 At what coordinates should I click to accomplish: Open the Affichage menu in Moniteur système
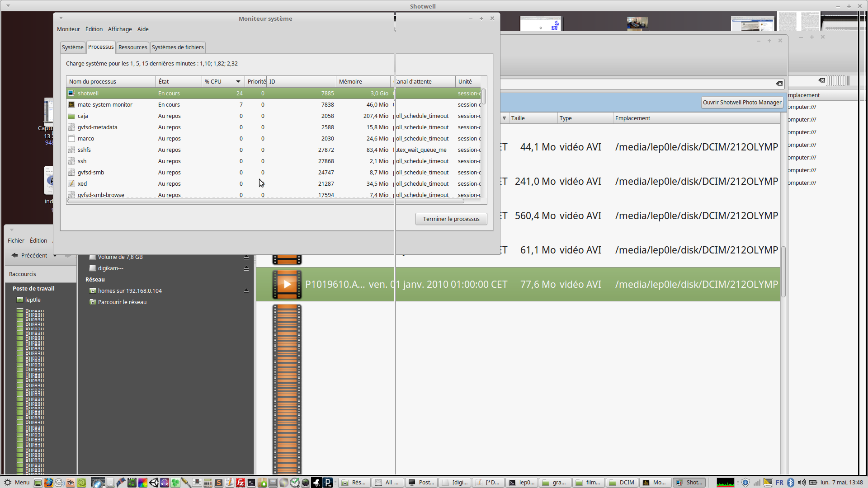(120, 29)
